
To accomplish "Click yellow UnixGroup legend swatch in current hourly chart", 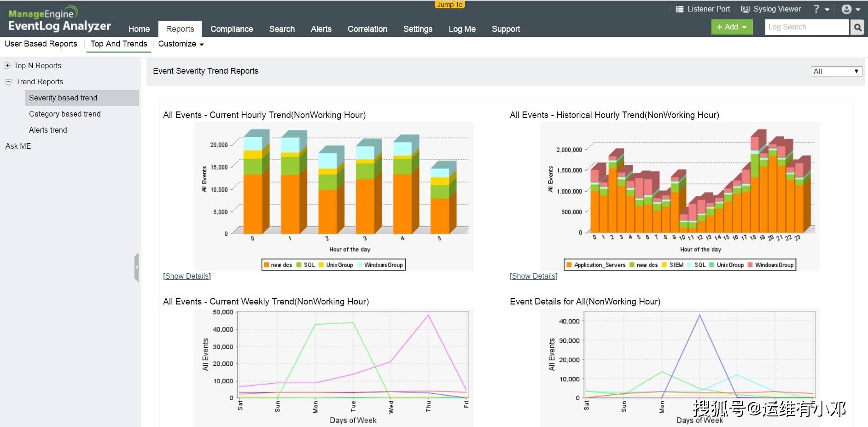I will pyautogui.click(x=321, y=265).
